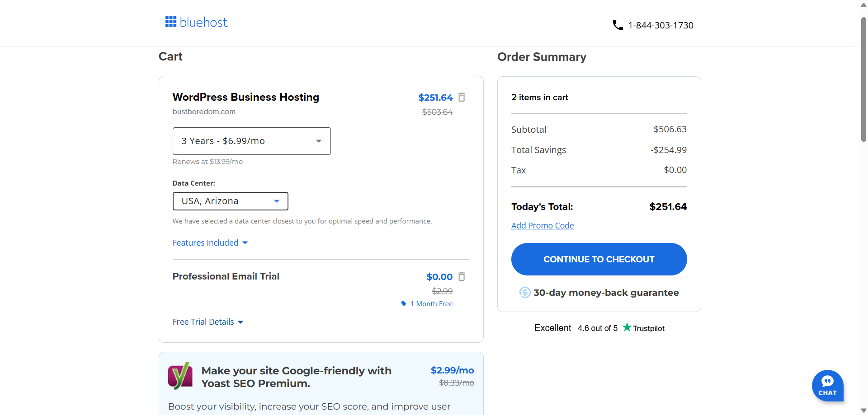Click the Total Savings -$254.99 value
Viewport: 868px width, 415px height.
coord(669,150)
